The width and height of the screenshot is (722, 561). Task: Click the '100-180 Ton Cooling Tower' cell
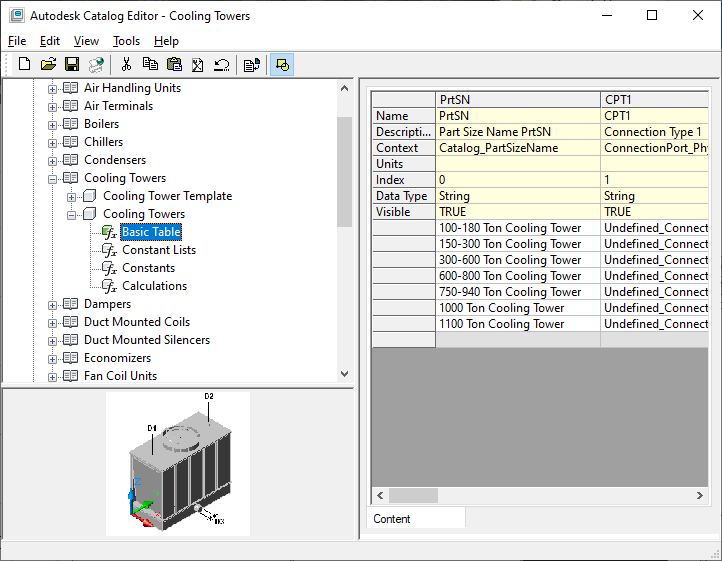pyautogui.click(x=518, y=228)
